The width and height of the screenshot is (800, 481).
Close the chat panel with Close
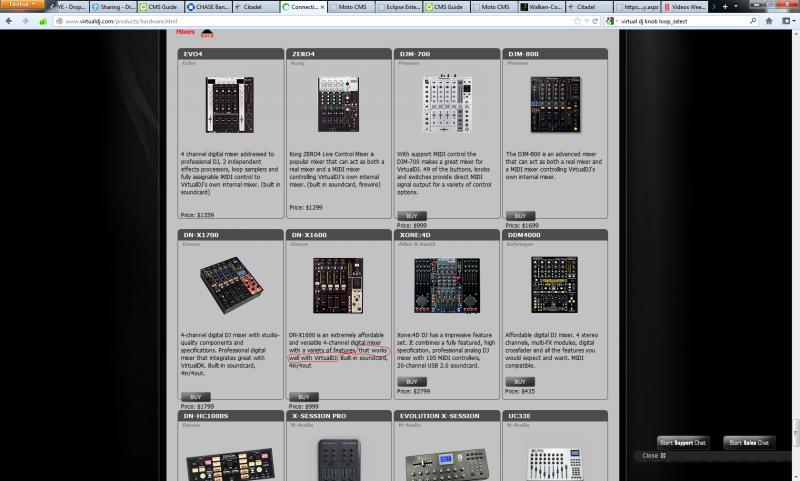(654, 455)
